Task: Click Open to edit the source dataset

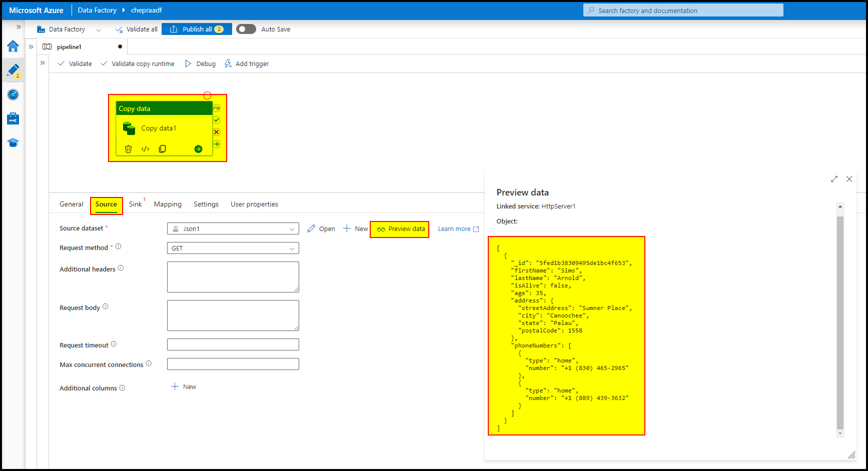Action: click(321, 228)
